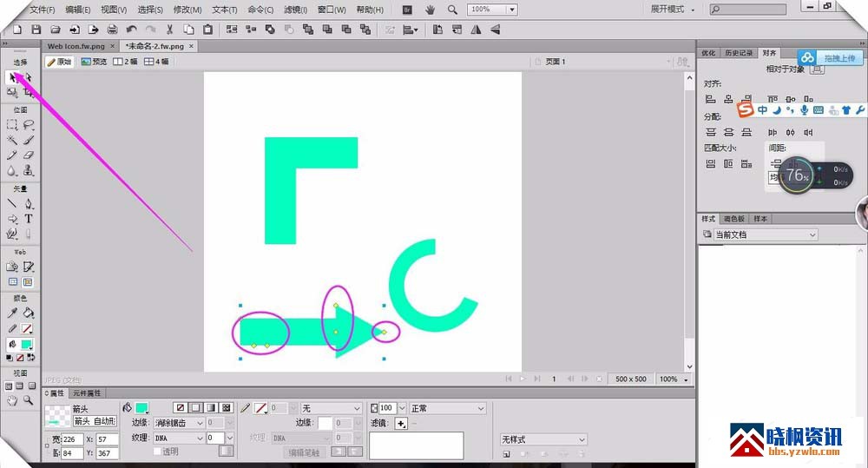Click the 拖拽上传 cloud upload button
Image resolution: width=868 pixels, height=468 pixels.
pos(831,57)
